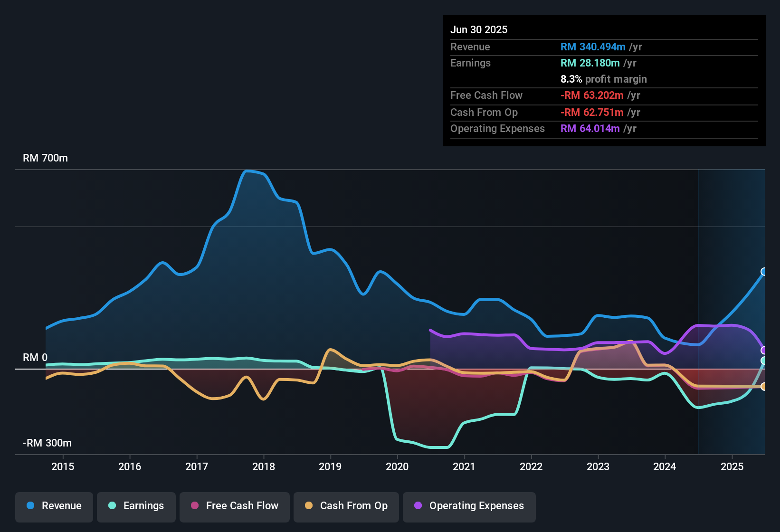
Task: Click the pink Free Cash Flow legend dot
Action: [195, 506]
